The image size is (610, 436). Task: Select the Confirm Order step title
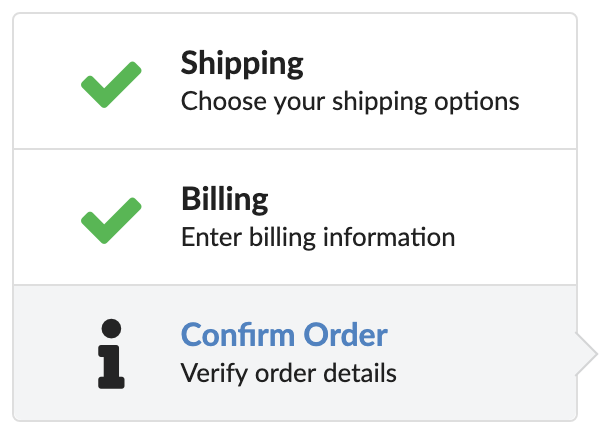[x=284, y=334]
